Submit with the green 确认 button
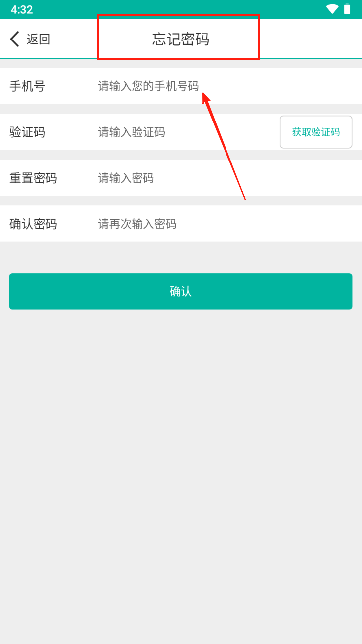This screenshot has height=644, width=362. point(181,291)
